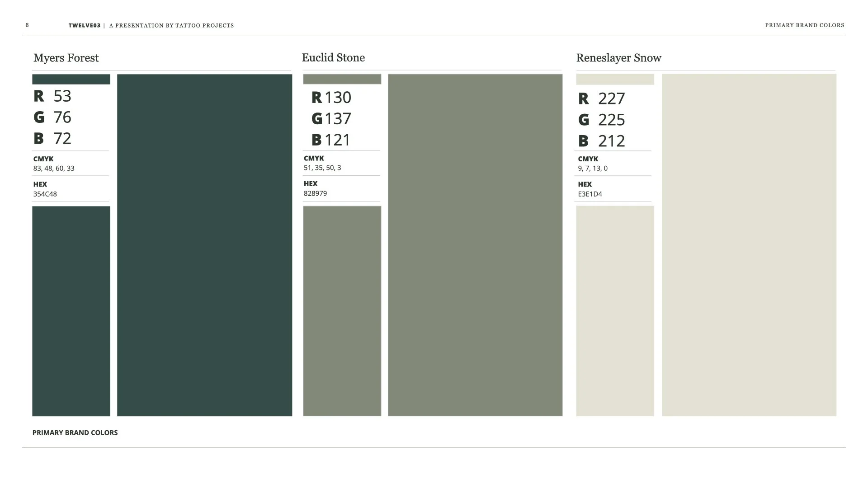Click the Euclid Stone heading
868x488 pixels.
(333, 58)
